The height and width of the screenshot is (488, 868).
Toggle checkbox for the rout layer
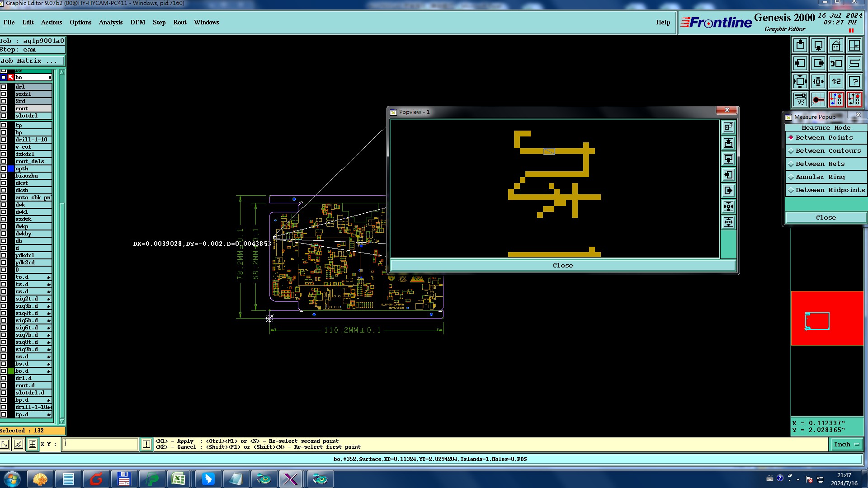(x=4, y=108)
